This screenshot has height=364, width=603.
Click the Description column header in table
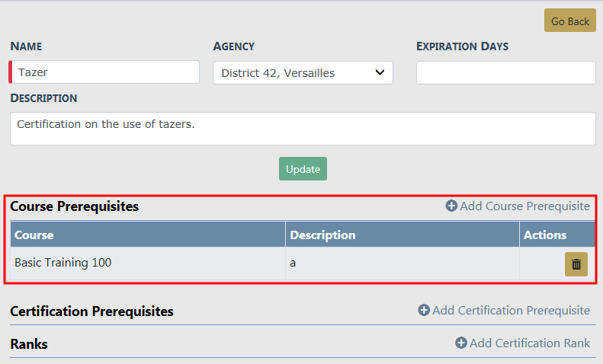[x=322, y=235]
